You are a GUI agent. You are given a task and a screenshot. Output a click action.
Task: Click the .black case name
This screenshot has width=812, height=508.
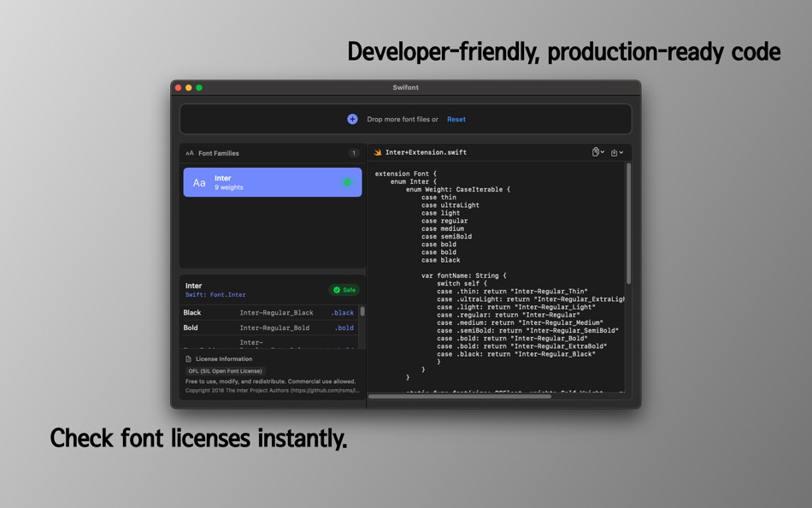pos(342,312)
